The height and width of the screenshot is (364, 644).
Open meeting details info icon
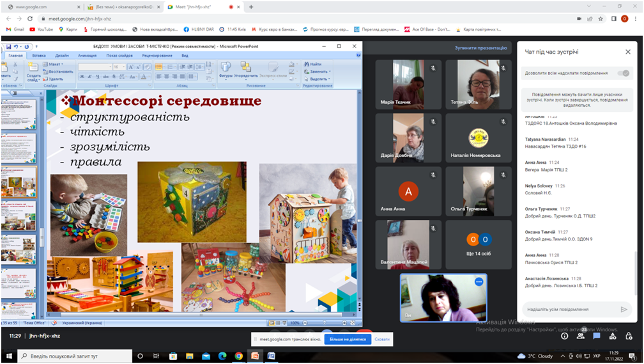565,336
